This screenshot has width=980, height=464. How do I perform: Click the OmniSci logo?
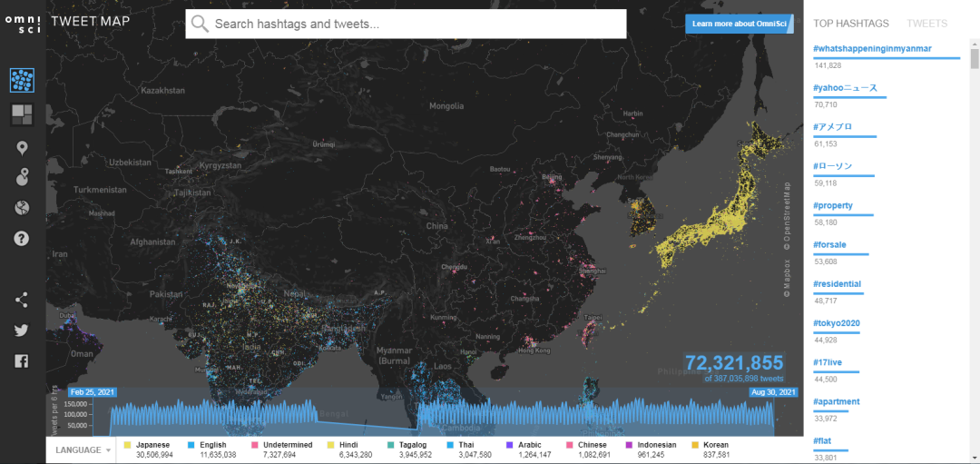(23, 25)
